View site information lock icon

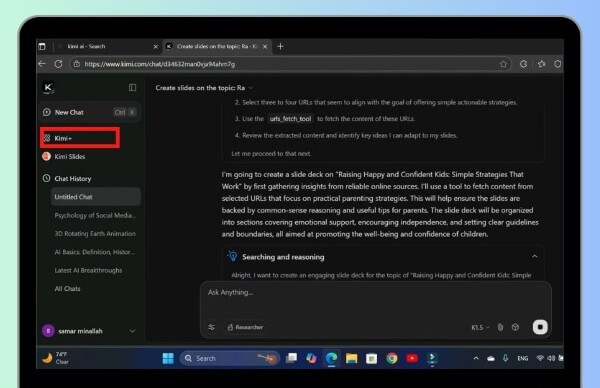(x=77, y=64)
